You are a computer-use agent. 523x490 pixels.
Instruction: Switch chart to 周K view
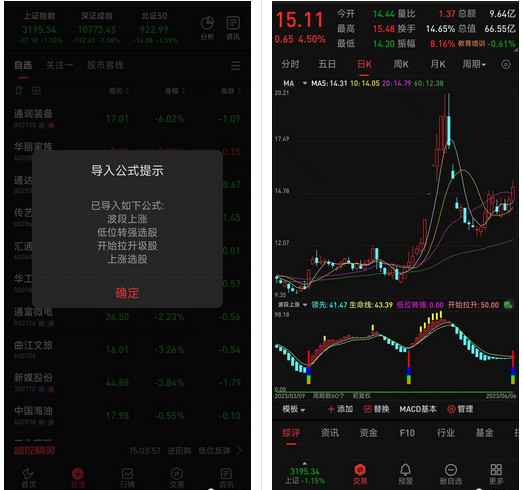(x=401, y=64)
